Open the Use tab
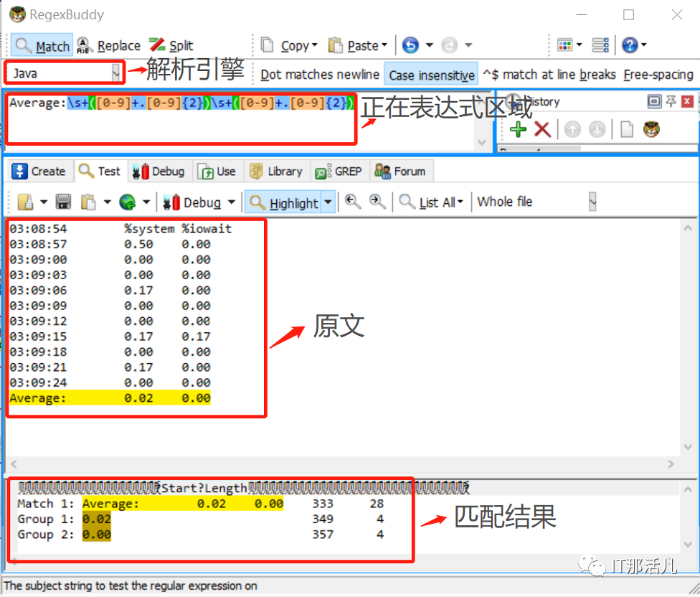This screenshot has height=597, width=700. (x=217, y=171)
